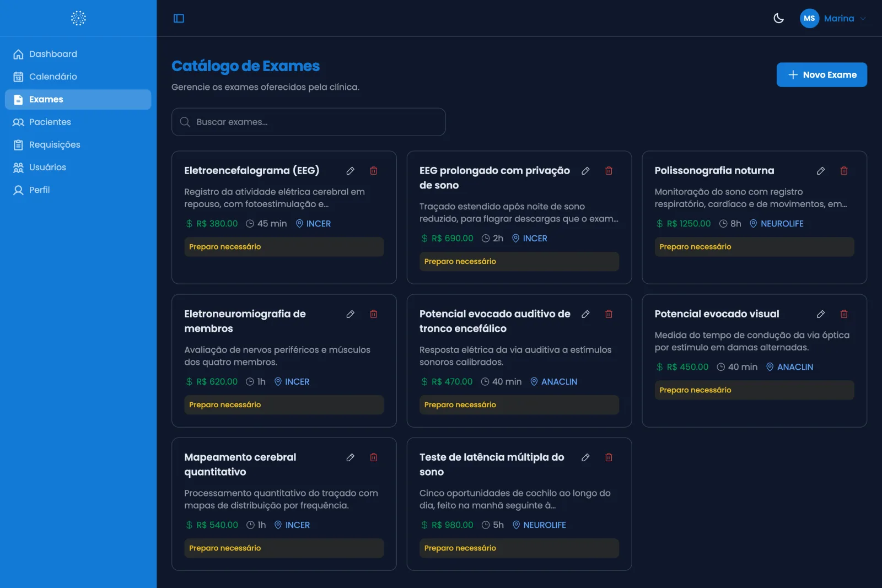Image resolution: width=882 pixels, height=588 pixels.
Task: Delete Mapeamento cerebral quantitativo exam
Action: click(x=374, y=457)
